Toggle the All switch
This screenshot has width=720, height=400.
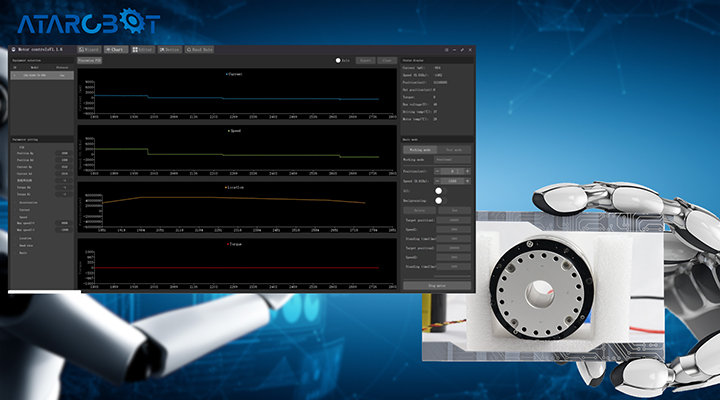[x=438, y=190]
